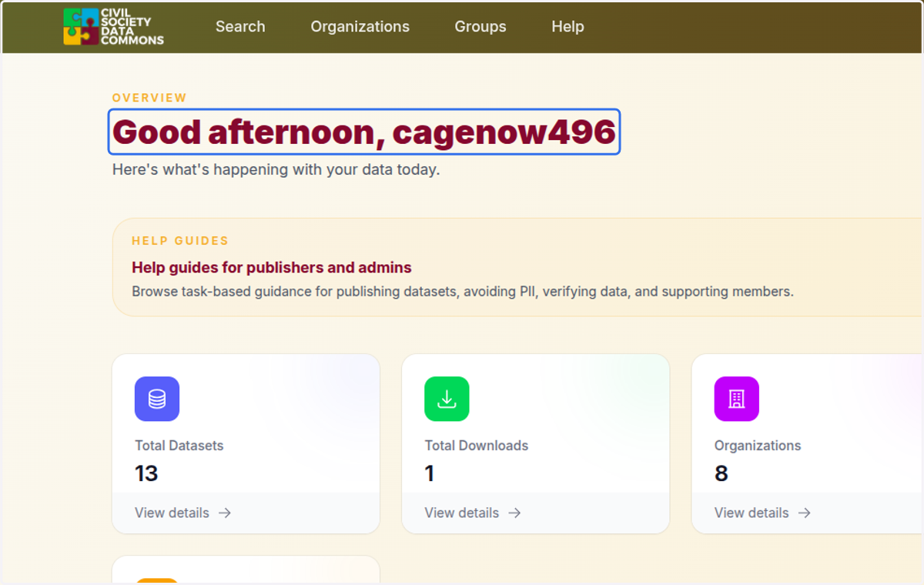Click the OVERVIEW label
924x585 pixels.
tap(149, 98)
